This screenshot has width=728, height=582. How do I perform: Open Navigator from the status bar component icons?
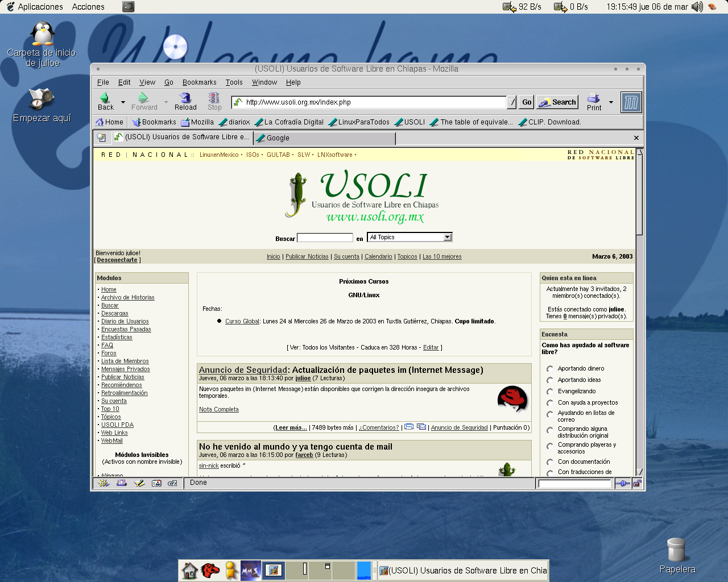click(104, 483)
